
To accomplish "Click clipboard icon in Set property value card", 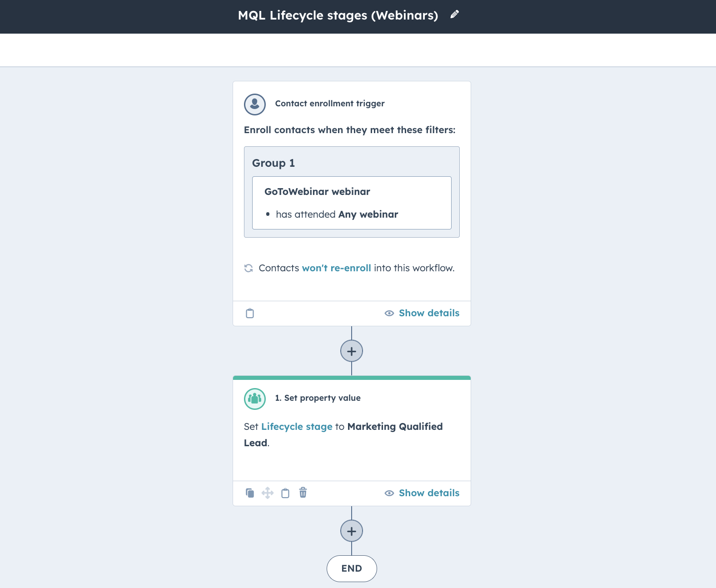I will (x=285, y=493).
